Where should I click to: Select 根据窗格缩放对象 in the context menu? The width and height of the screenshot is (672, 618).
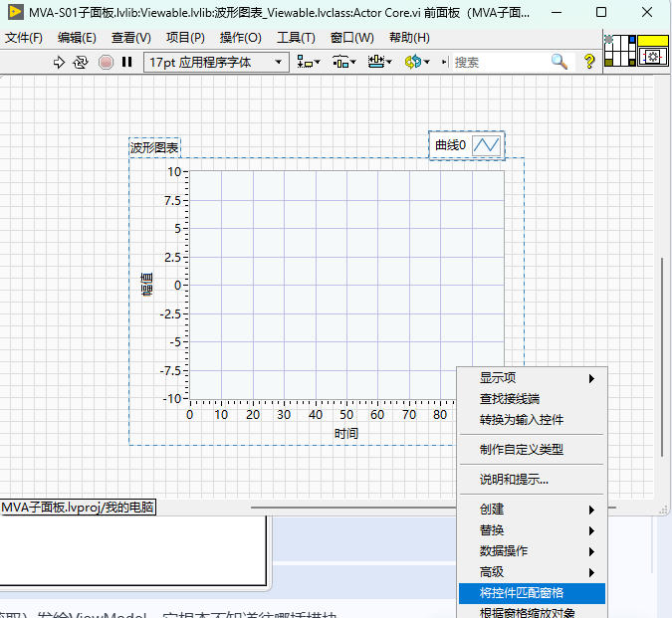click(x=532, y=612)
